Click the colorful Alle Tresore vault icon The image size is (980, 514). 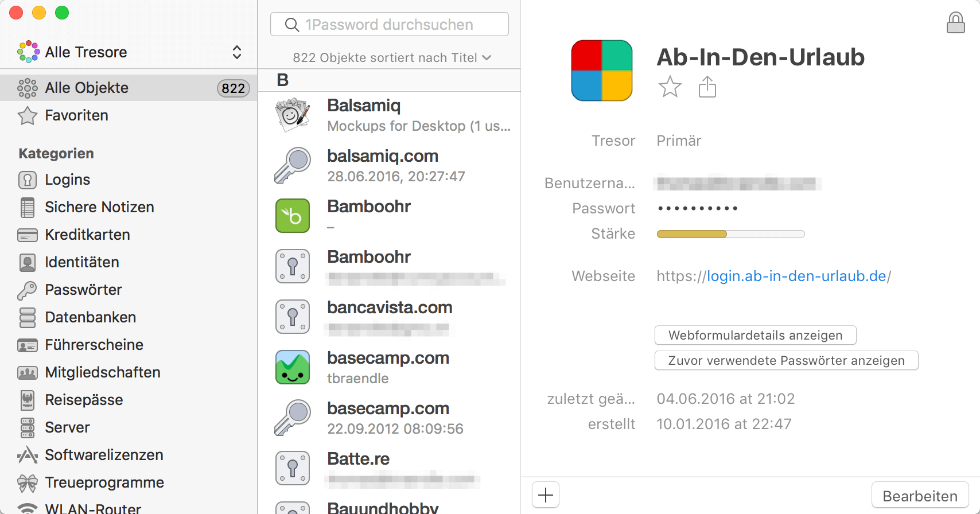point(29,52)
